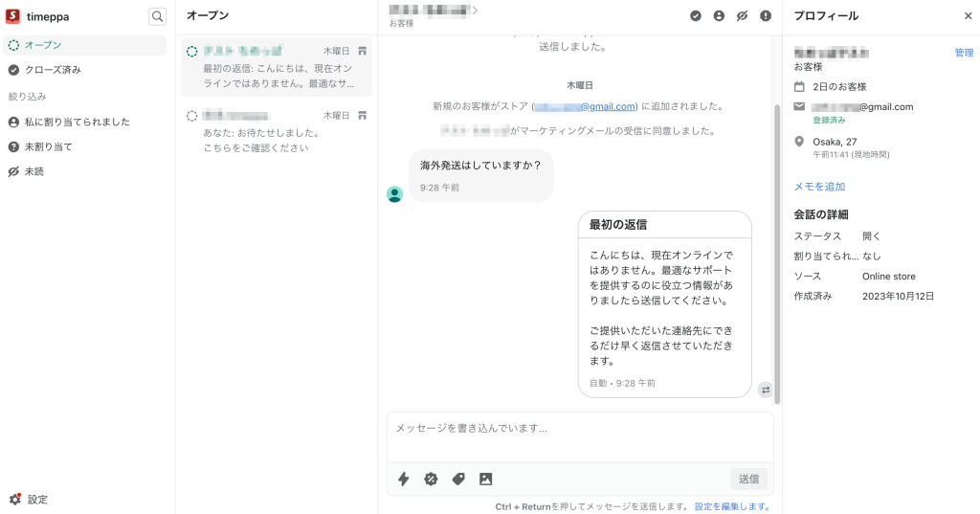
Task: Mark as unread with crossed-eye icon
Action: (742, 16)
